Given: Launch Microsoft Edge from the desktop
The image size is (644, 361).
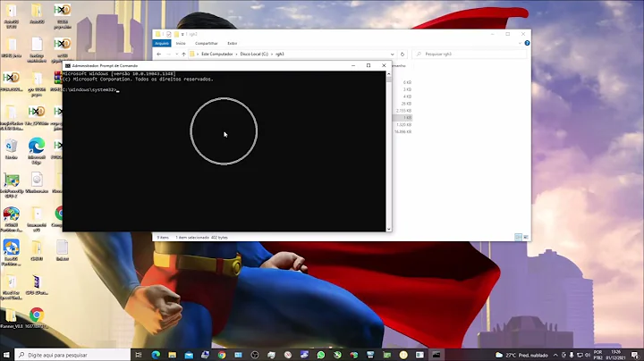Looking at the screenshot, I should tap(37, 150).
